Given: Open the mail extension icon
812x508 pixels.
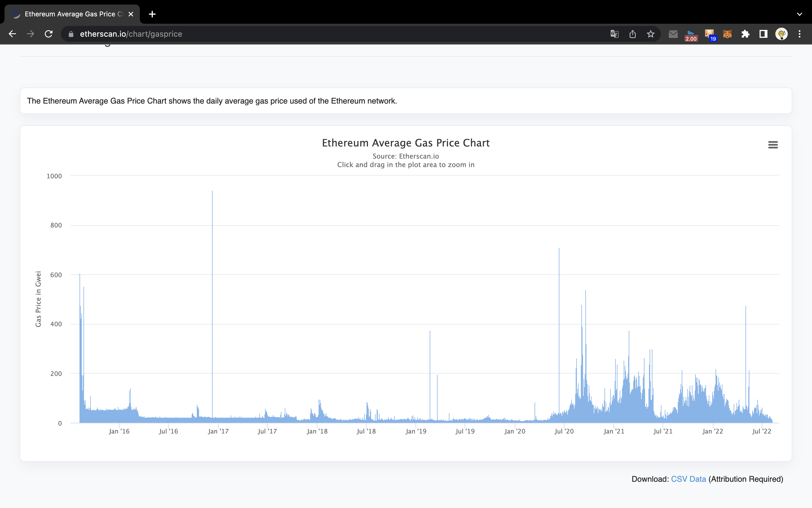Looking at the screenshot, I should point(673,34).
